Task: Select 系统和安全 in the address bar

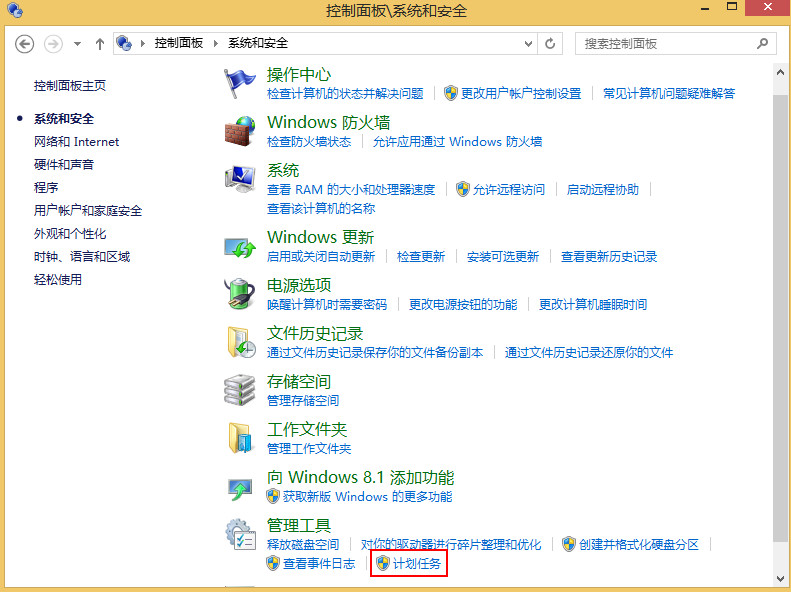Action: pos(258,43)
